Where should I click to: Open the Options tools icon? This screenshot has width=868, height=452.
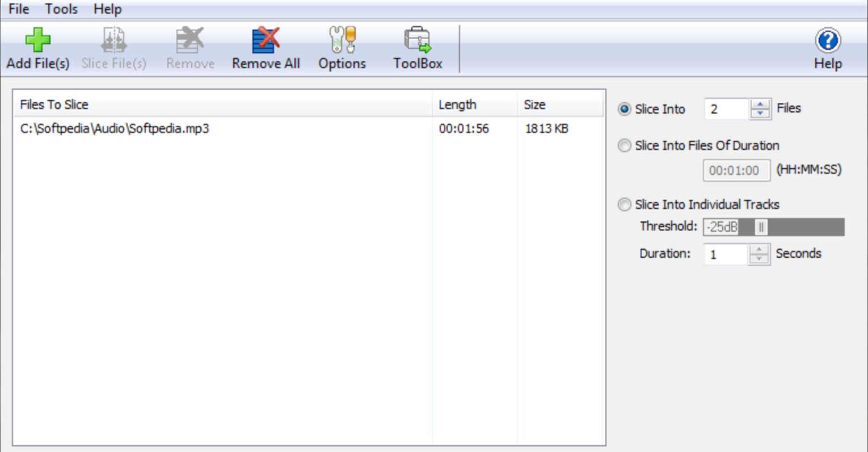pyautogui.click(x=342, y=41)
